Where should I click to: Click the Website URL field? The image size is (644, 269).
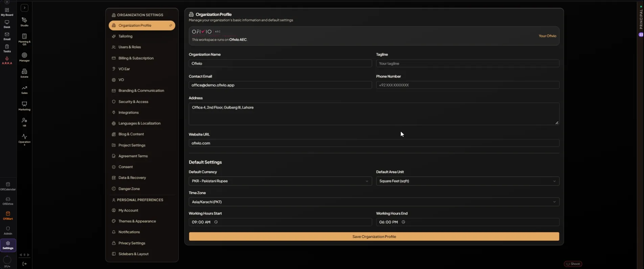[x=374, y=143]
